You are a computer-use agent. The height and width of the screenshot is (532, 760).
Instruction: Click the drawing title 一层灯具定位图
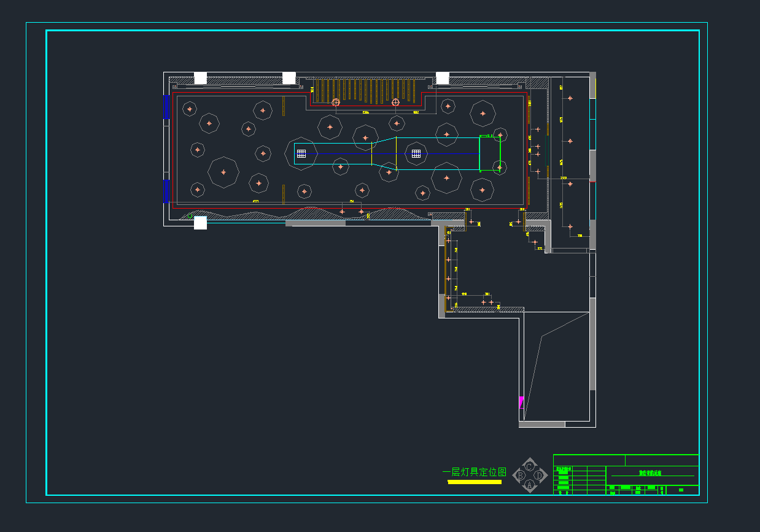475,472
